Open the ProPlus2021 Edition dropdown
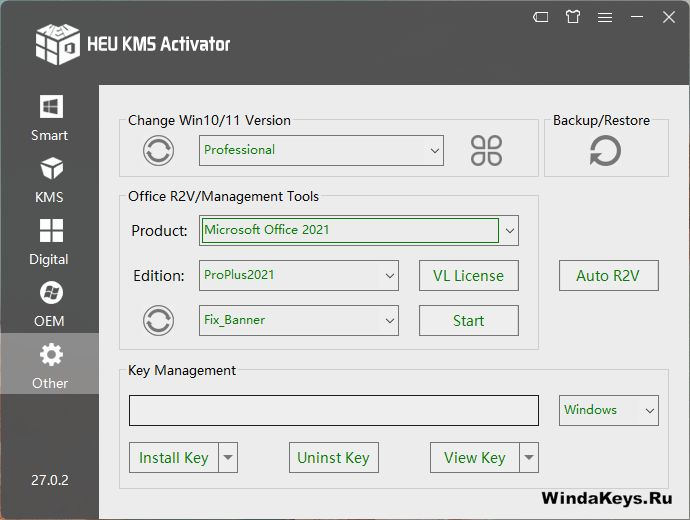This screenshot has width=690, height=520. (x=299, y=275)
